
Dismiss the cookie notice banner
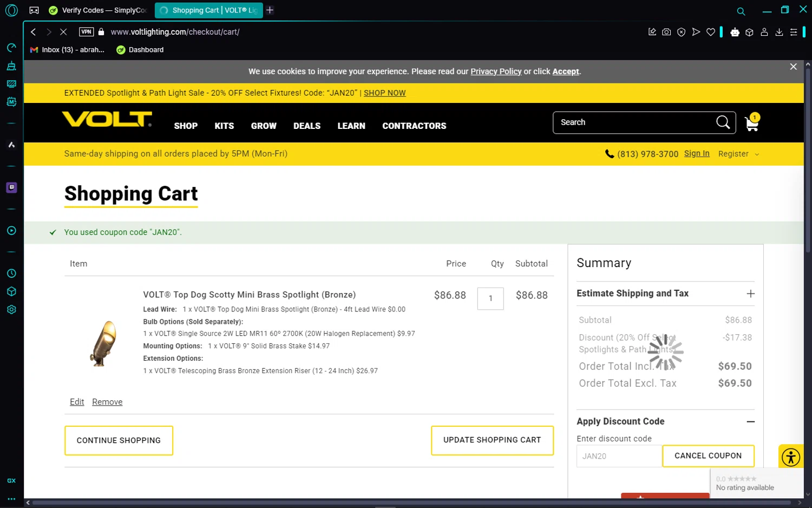[x=793, y=67]
